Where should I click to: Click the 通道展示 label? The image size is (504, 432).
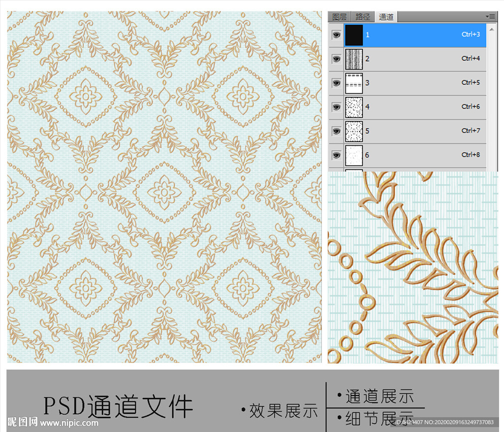point(379,396)
